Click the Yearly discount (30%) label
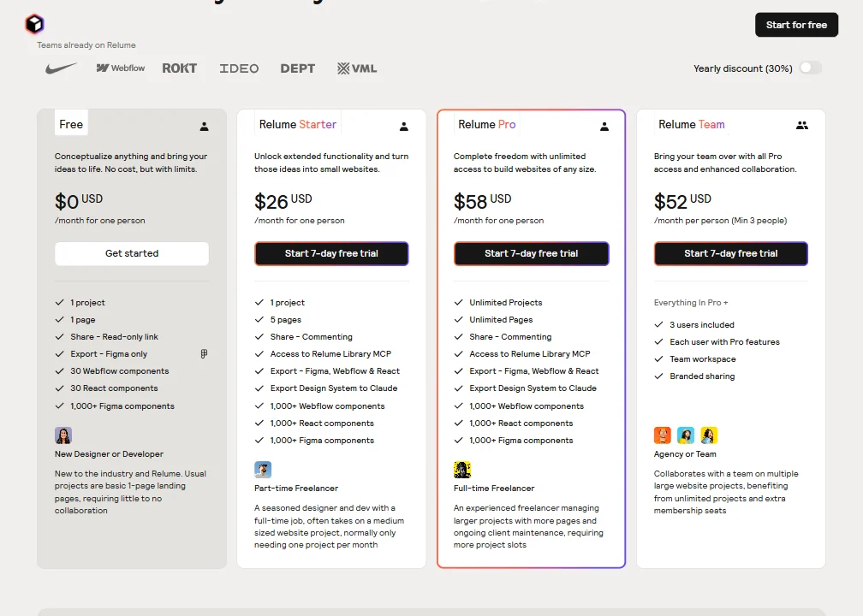The width and height of the screenshot is (863, 616). click(x=743, y=68)
